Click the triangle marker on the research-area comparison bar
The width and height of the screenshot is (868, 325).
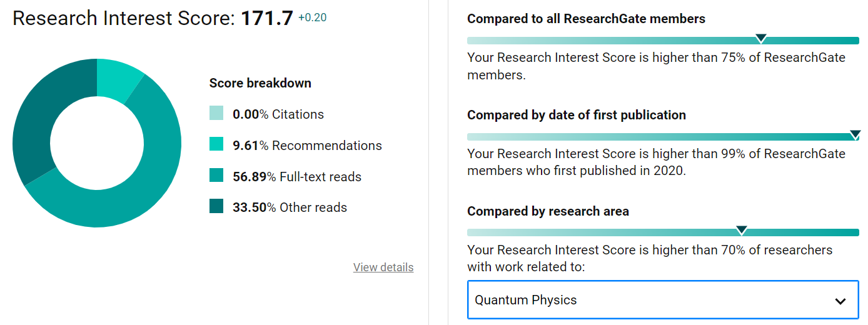point(742,231)
